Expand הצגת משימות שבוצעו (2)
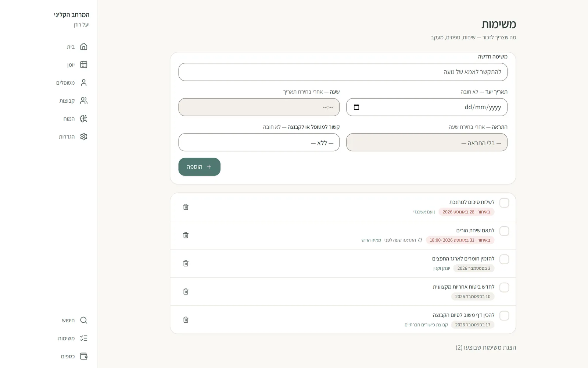 (x=485, y=347)
